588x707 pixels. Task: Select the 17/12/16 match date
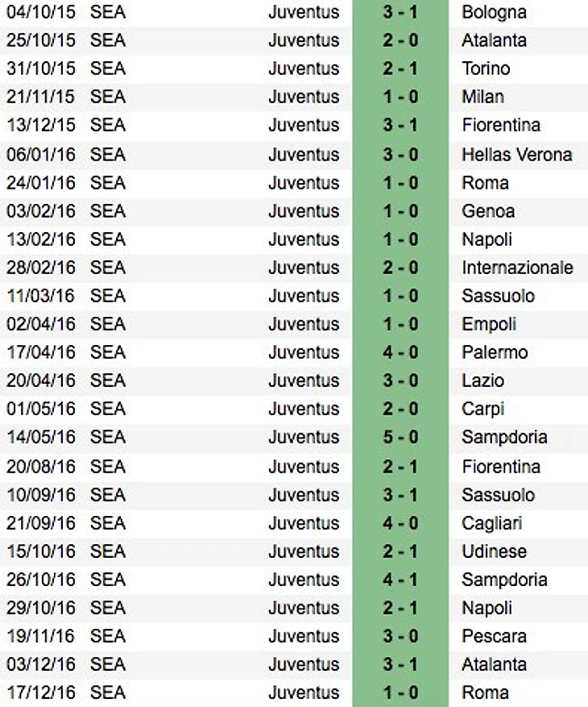point(40,692)
